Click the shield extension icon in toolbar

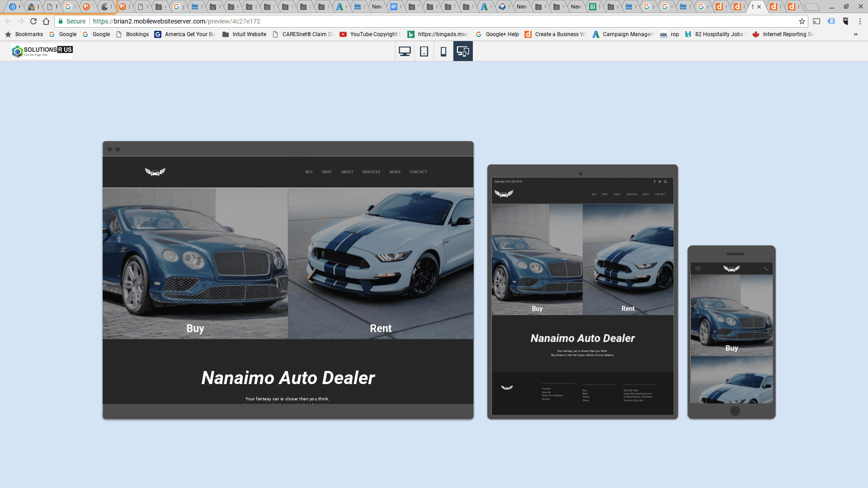pyautogui.click(x=845, y=21)
